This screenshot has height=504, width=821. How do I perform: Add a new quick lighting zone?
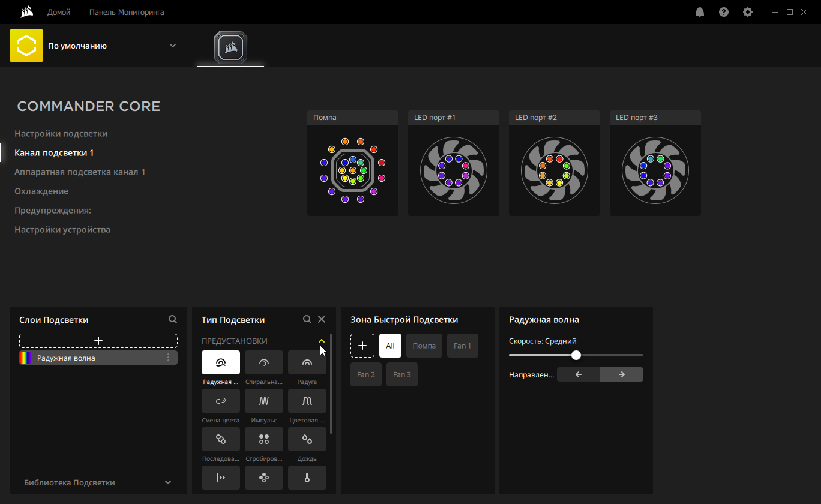coord(362,346)
